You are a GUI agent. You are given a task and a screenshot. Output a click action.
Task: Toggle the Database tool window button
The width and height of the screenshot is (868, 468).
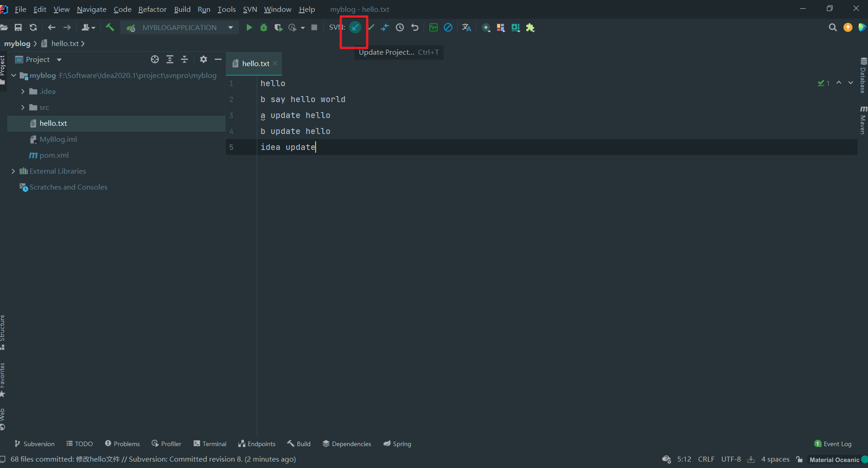(863, 75)
